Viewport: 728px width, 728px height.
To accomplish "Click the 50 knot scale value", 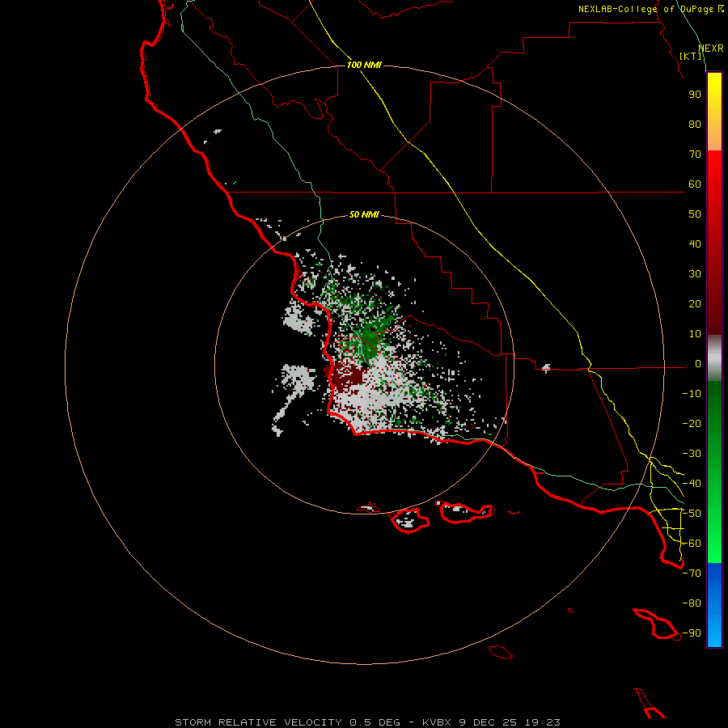I will tap(695, 214).
